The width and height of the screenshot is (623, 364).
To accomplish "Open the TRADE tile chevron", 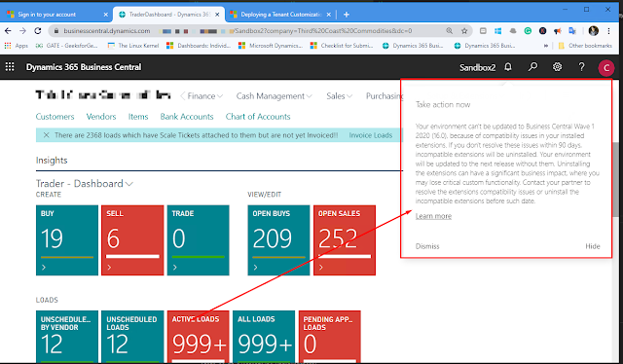I will point(175,268).
